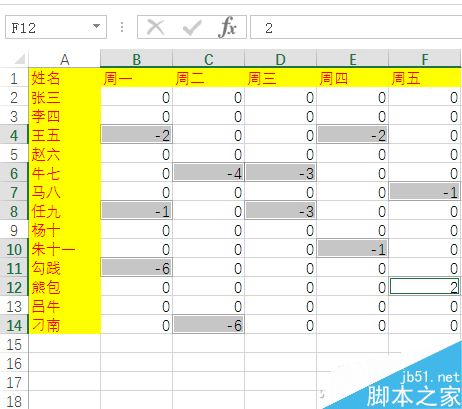
Task: Select row 14 header
Action: pos(14,325)
